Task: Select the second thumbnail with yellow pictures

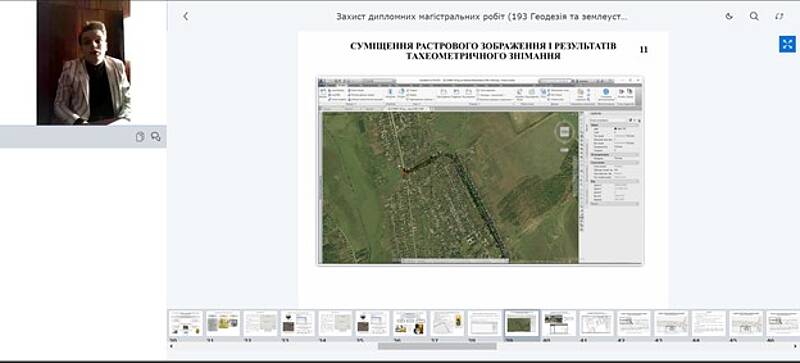Action: pyautogui.click(x=223, y=324)
